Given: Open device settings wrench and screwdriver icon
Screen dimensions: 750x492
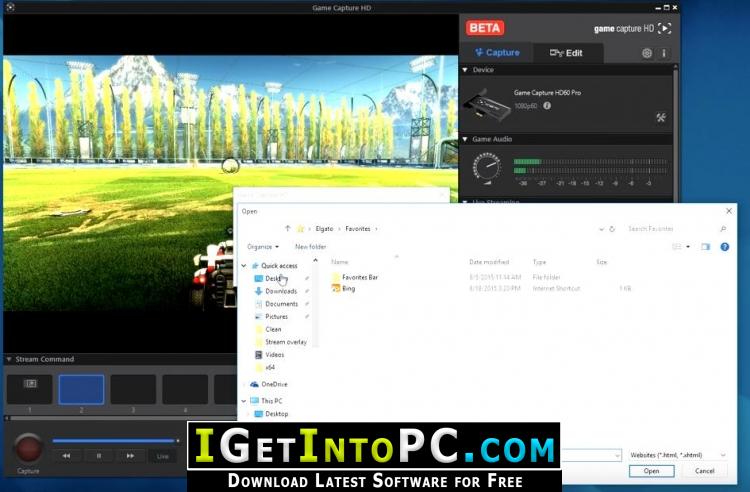Looking at the screenshot, I should tap(661, 117).
